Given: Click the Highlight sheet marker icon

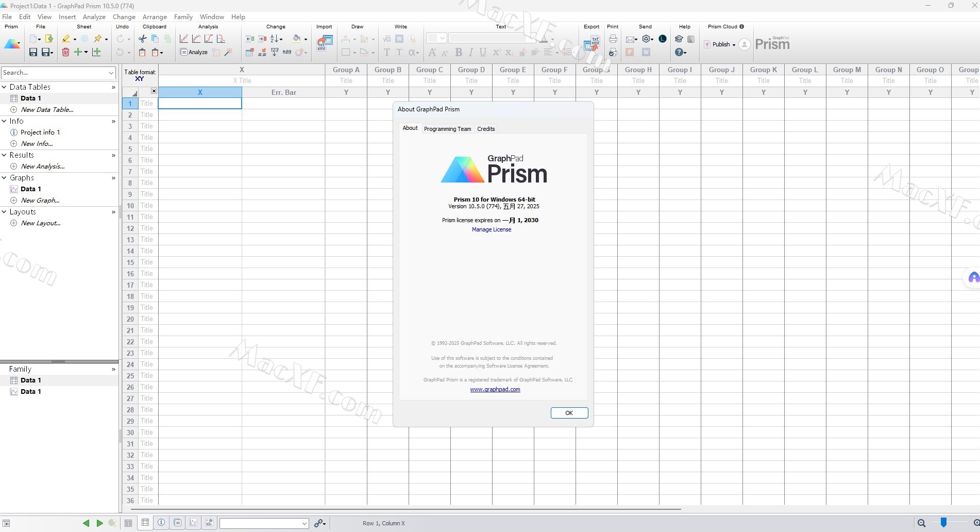Looking at the screenshot, I should tap(66, 39).
